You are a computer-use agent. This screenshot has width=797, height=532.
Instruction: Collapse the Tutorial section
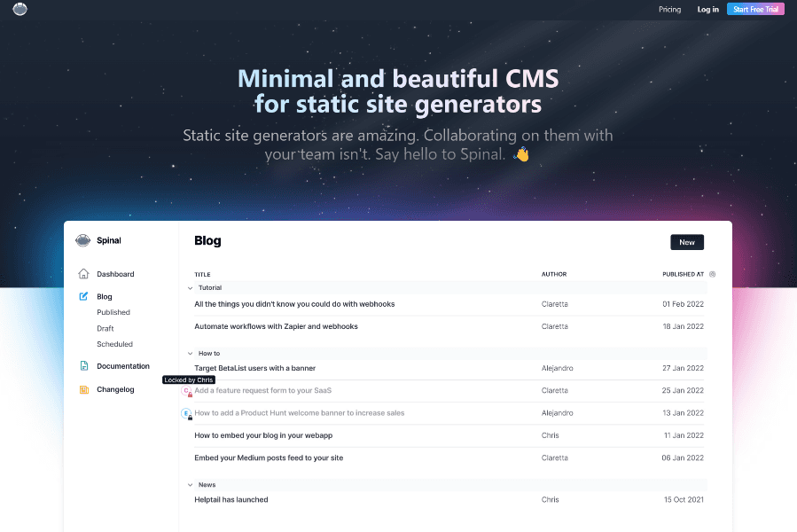(189, 287)
